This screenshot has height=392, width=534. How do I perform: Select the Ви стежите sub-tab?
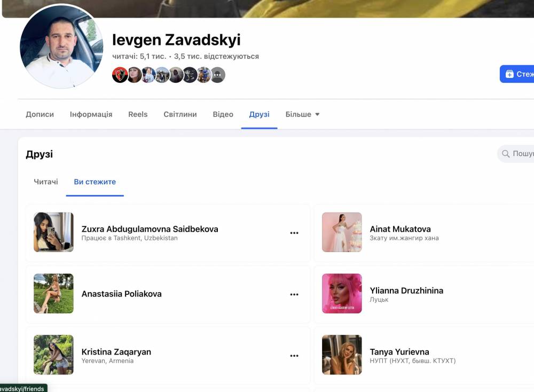pyautogui.click(x=95, y=182)
